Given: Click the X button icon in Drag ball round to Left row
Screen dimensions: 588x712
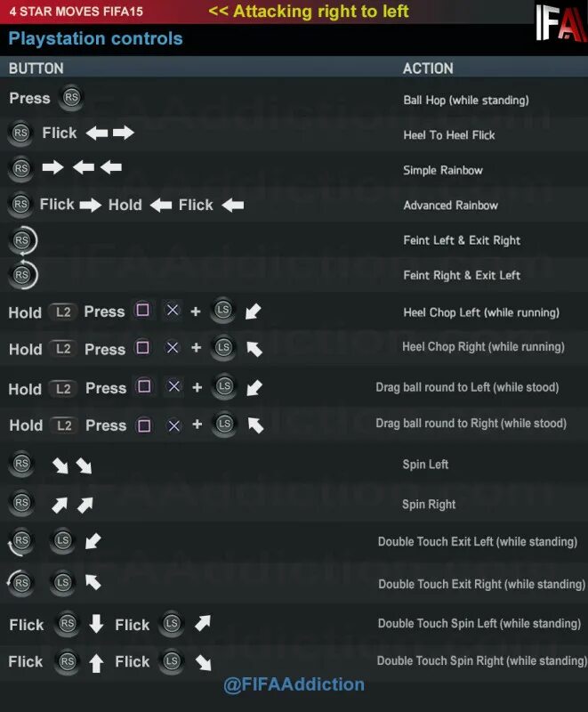Looking at the screenshot, I should point(173,387).
